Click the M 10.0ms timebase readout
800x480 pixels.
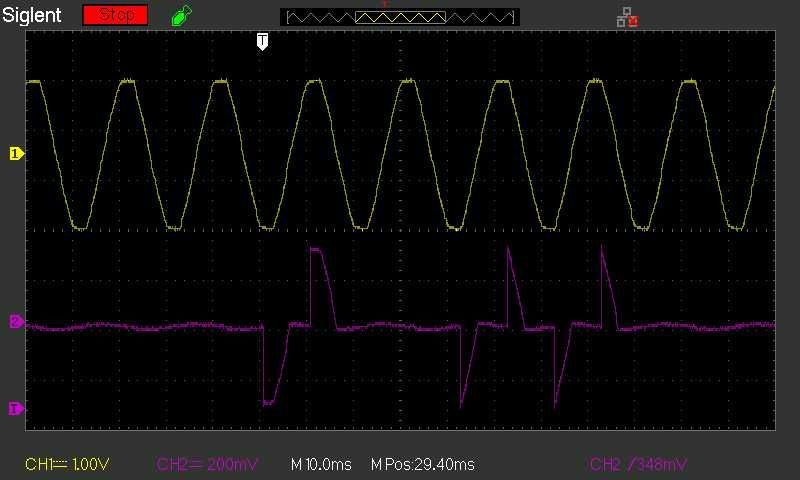[321, 464]
